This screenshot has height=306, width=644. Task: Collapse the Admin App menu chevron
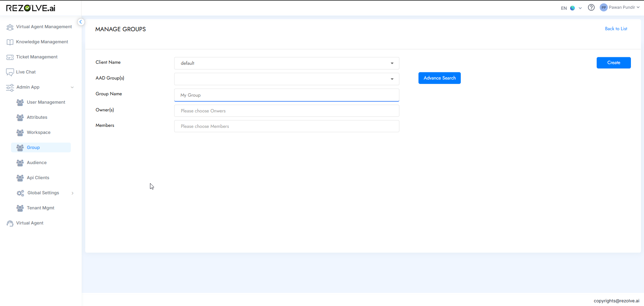point(72,87)
